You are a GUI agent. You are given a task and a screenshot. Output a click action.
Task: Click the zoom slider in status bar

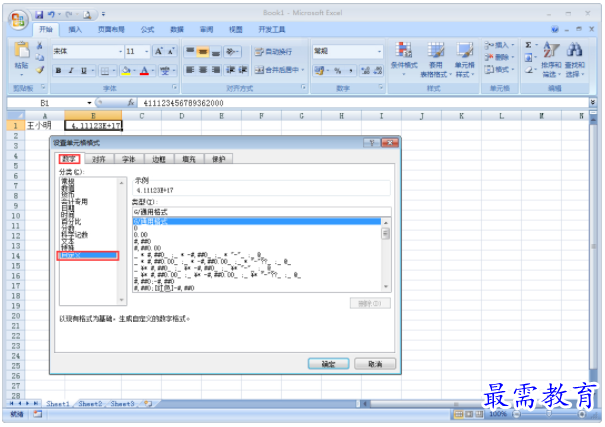549,414
